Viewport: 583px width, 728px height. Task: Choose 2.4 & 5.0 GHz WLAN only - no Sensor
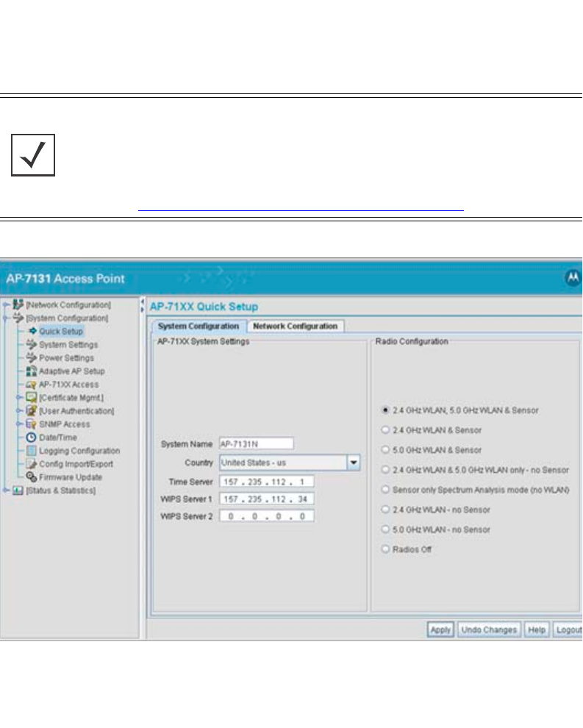point(385,469)
